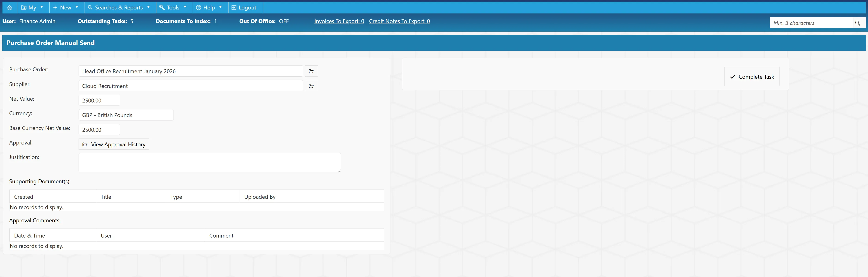Image resolution: width=868 pixels, height=277 pixels.
Task: Click the Purchase Order text field
Action: tap(191, 71)
